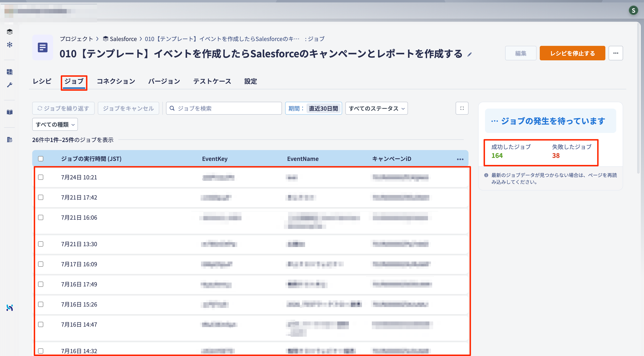Switch to the ジョブ tab
This screenshot has width=644, height=356.
tap(74, 81)
